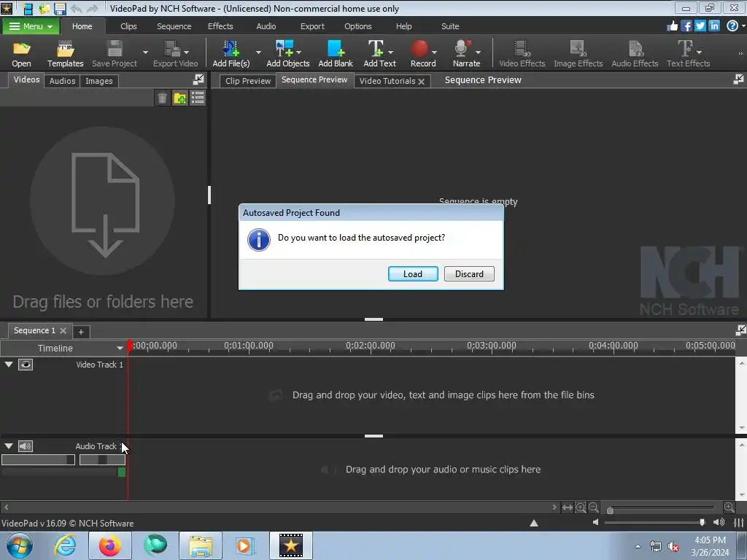Click the Save Project icon

tap(115, 49)
